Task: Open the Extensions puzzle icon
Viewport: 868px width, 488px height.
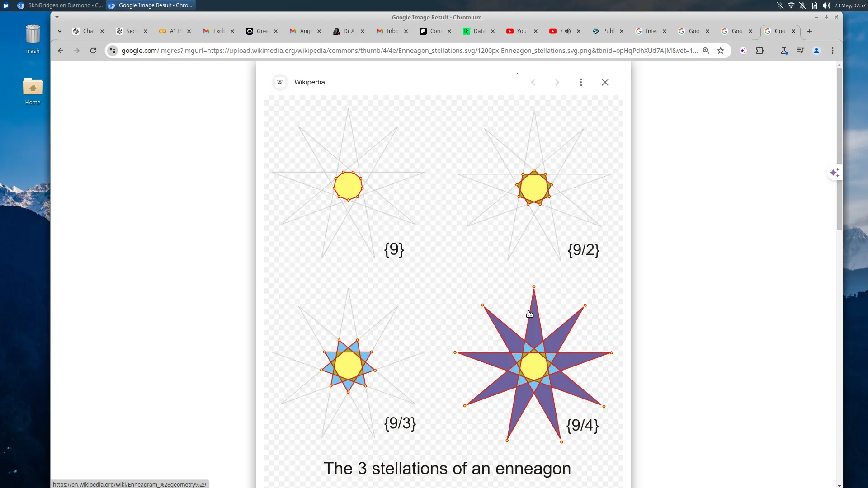Action: [x=759, y=51]
